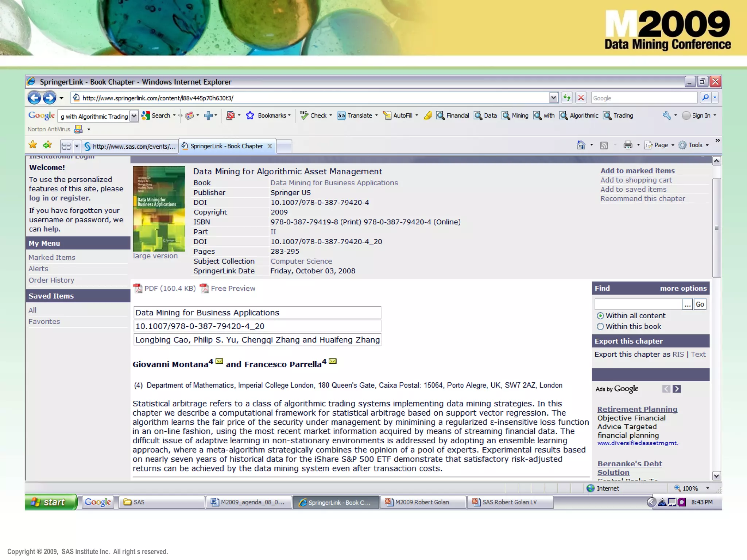The image size is (747, 560).
Task: Click the page vertical scrollbar thumb
Action: [716, 228]
